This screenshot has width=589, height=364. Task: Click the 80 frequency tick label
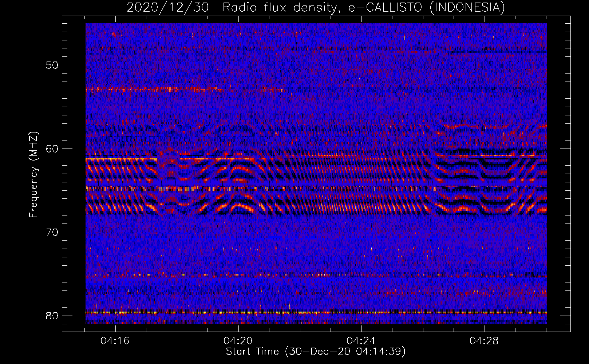coord(52,316)
